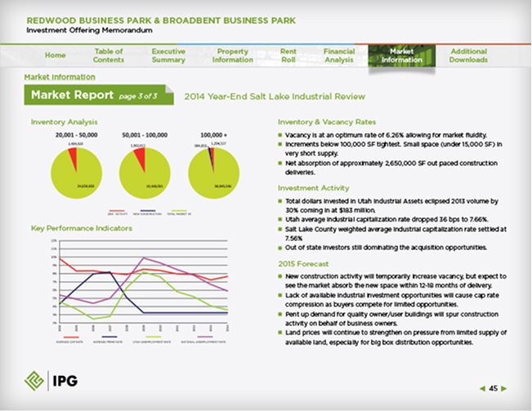Click the purple National Unemployment legend swatch
Screen dimensions: 532x411
point(205,337)
